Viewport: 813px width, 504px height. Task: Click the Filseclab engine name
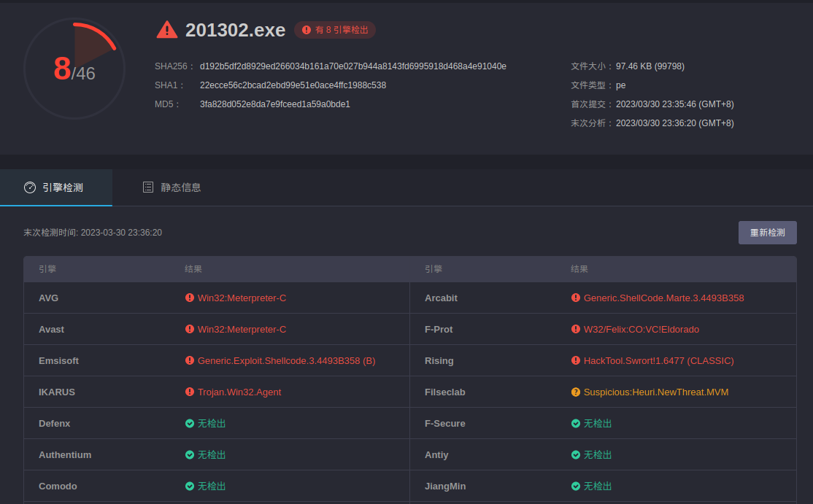[x=445, y=392]
